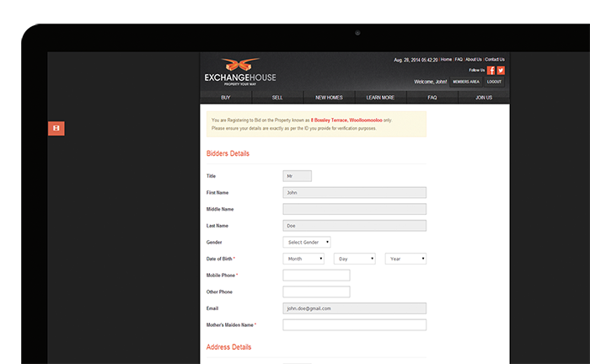Image resolution: width=590 pixels, height=364 pixels.
Task: Click the orange side tab icon
Action: point(56,128)
